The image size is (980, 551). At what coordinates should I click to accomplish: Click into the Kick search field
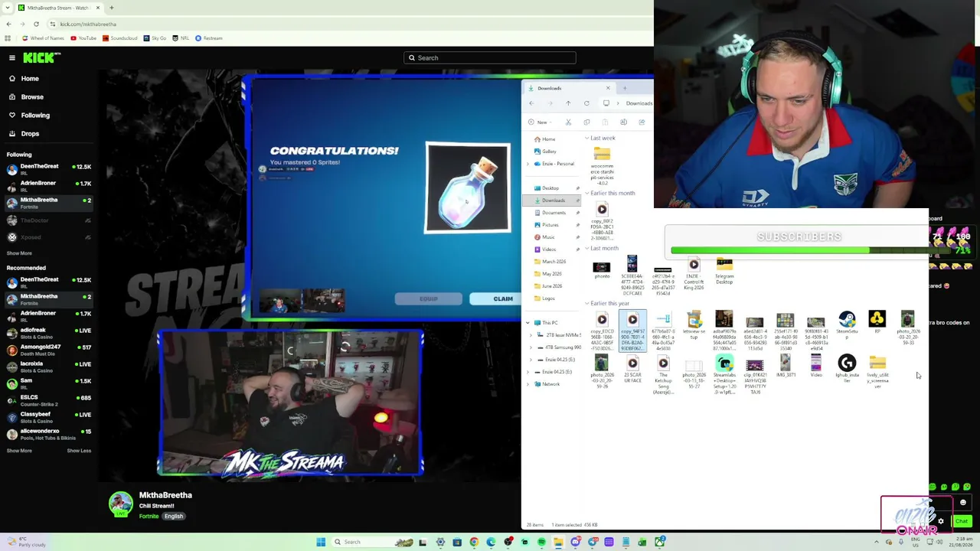pos(490,58)
